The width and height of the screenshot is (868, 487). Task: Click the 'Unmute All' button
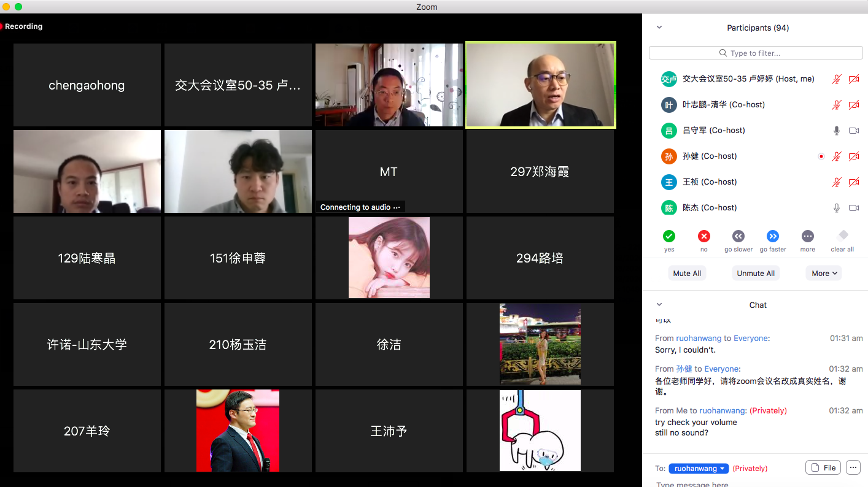coord(756,274)
